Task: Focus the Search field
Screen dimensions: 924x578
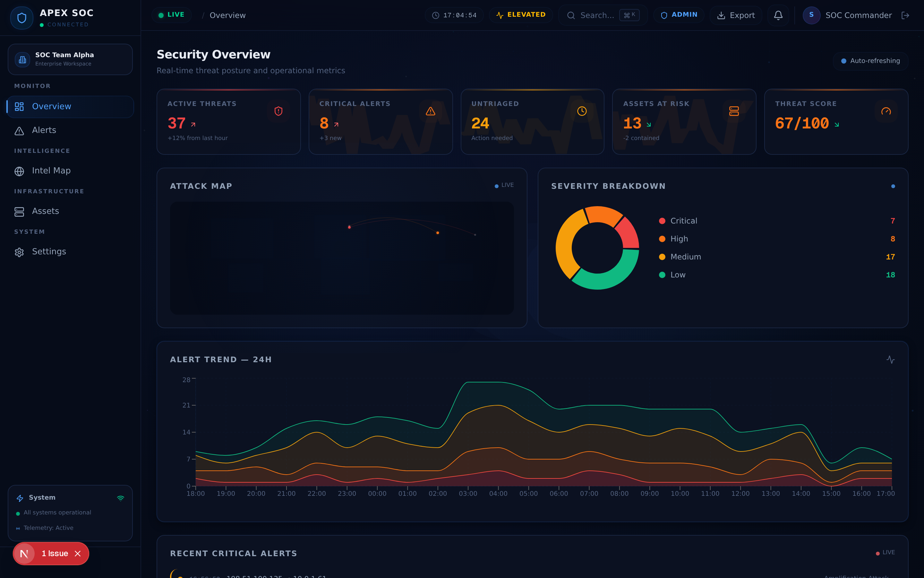Action: 603,15
